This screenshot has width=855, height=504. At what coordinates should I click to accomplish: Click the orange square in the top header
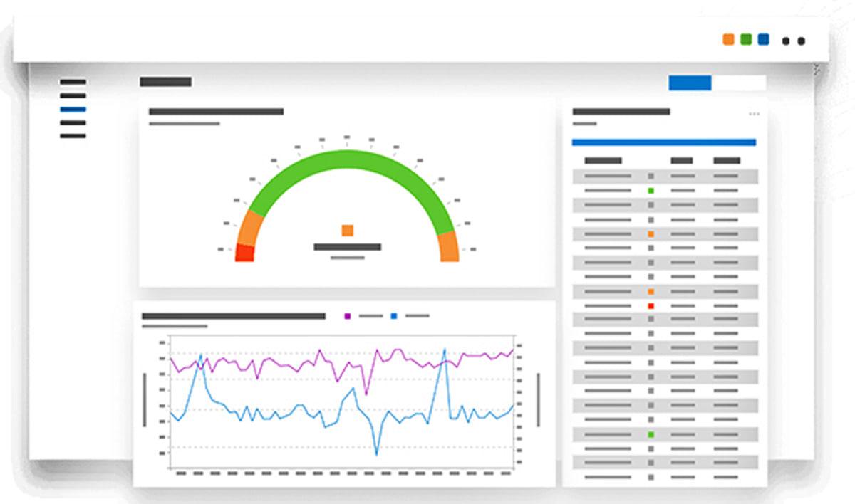click(x=728, y=39)
